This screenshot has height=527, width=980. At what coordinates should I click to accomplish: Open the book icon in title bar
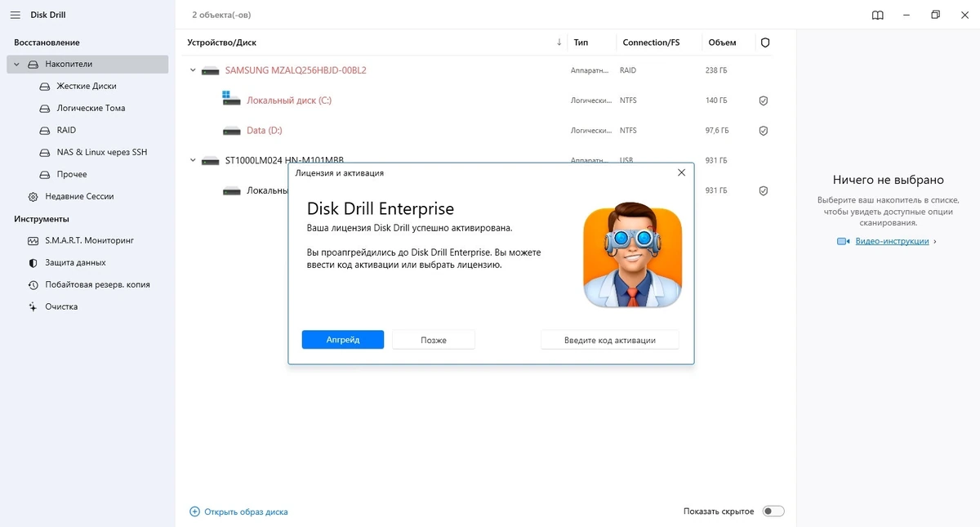point(878,15)
